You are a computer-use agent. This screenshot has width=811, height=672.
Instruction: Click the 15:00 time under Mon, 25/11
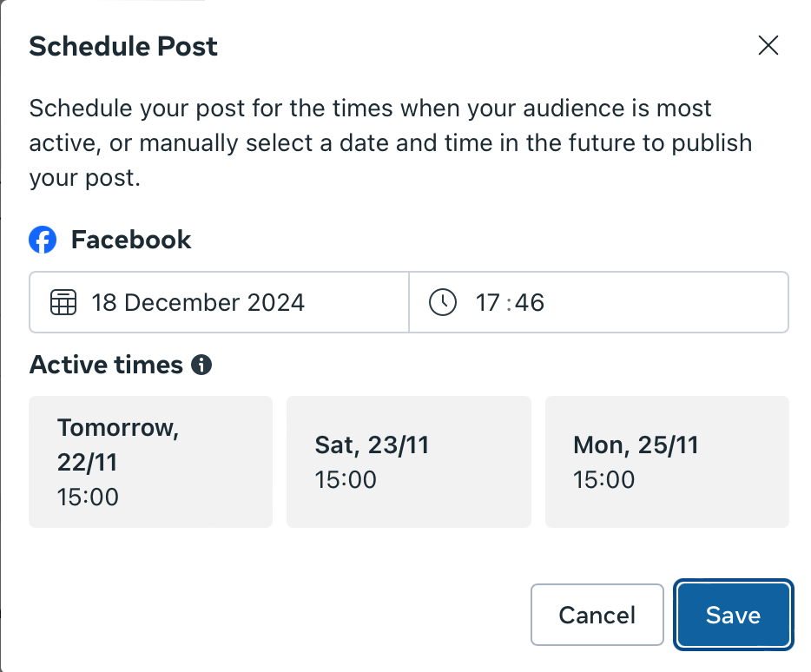[x=604, y=479]
